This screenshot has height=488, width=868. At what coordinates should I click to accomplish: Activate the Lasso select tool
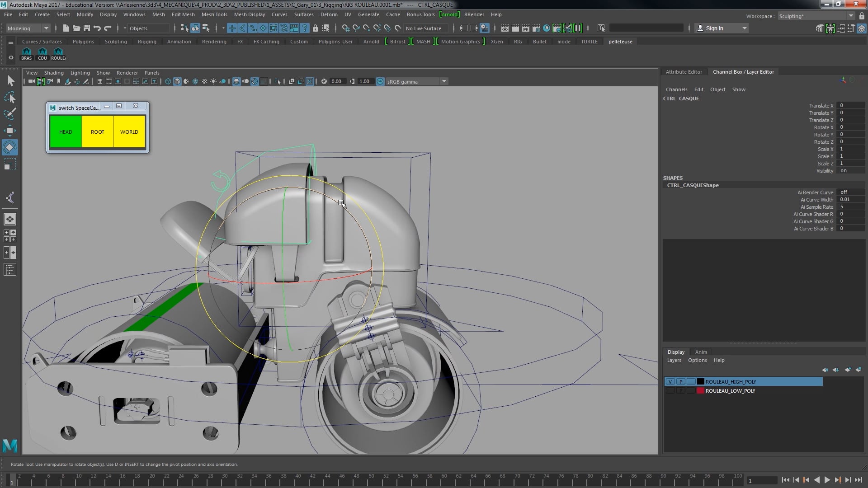point(10,98)
